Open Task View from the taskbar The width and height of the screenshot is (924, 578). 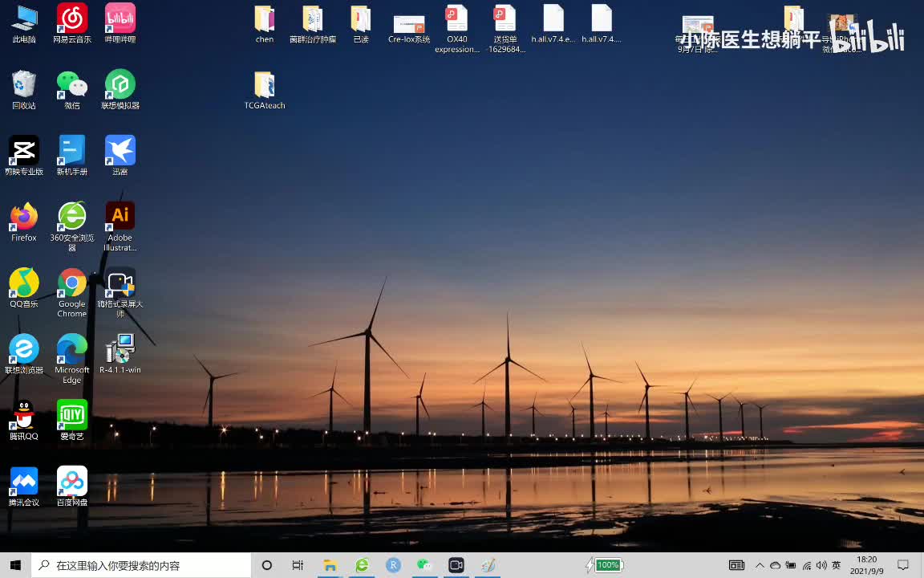298,565
